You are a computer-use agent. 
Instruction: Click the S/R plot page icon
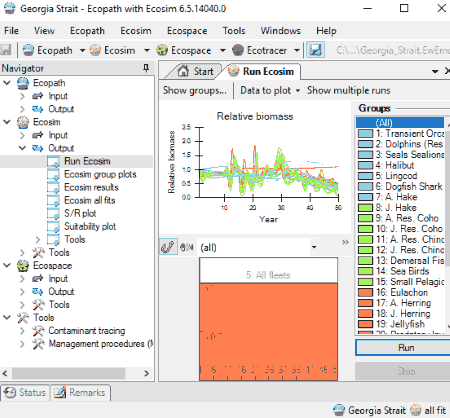point(53,213)
